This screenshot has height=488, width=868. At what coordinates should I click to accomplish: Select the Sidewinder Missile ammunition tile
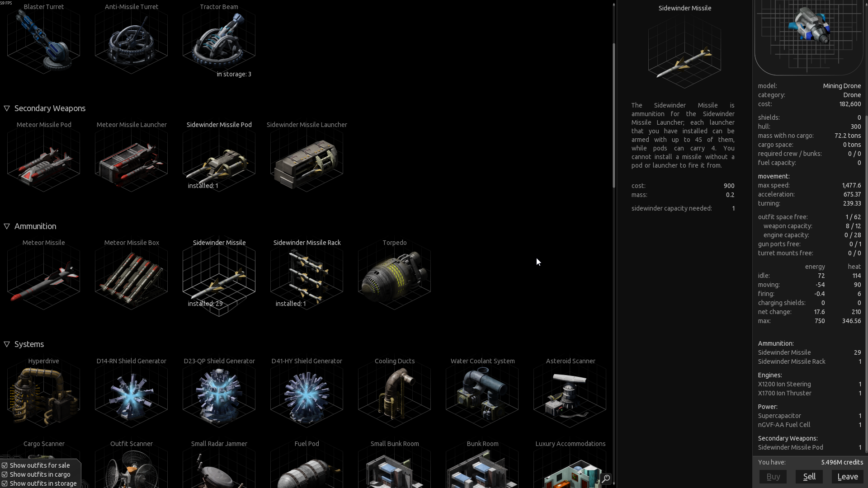pos(219,276)
